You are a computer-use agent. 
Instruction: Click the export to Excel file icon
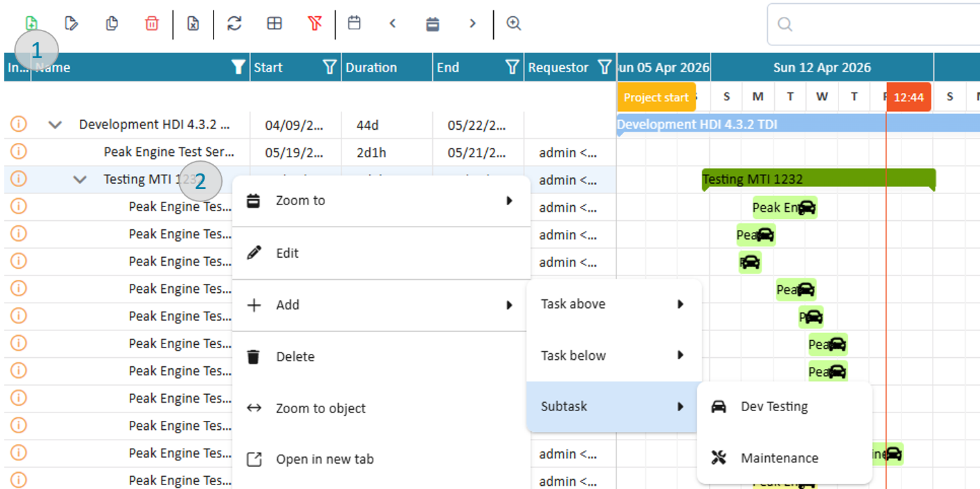pos(193,23)
